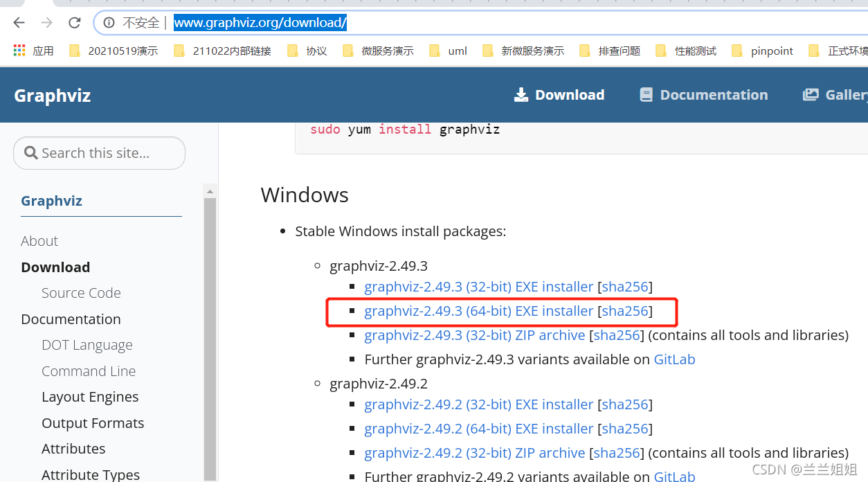Select Download in sidebar
Image resolution: width=868 pixels, height=482 pixels.
[55, 267]
